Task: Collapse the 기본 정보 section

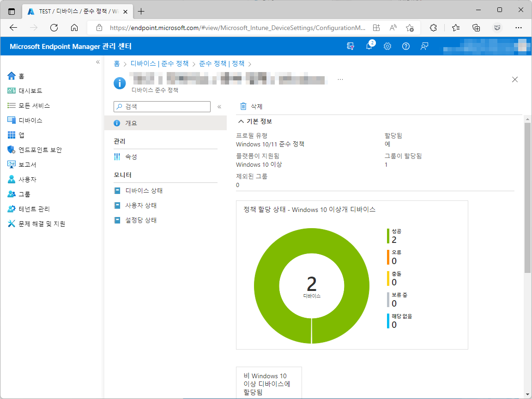Action: (255, 121)
